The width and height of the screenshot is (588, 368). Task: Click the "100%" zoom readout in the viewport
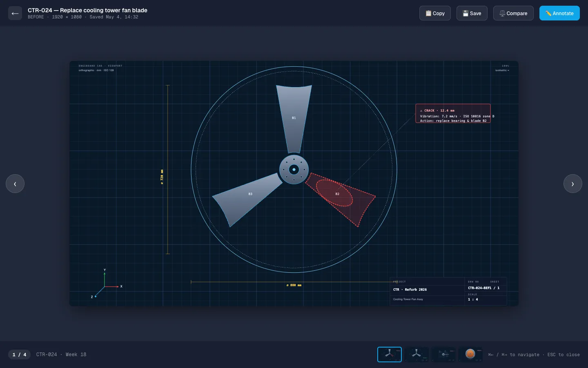click(x=506, y=66)
